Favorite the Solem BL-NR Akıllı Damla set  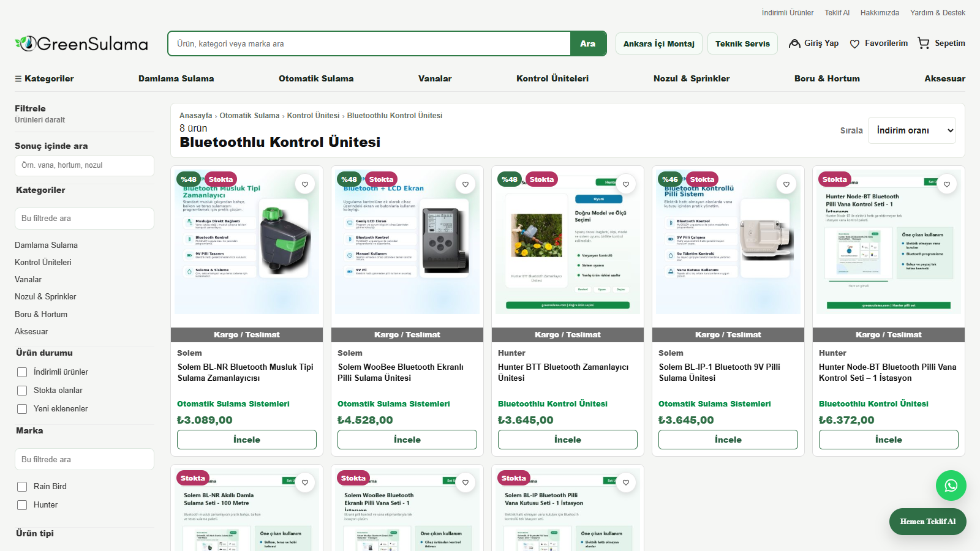click(x=305, y=482)
